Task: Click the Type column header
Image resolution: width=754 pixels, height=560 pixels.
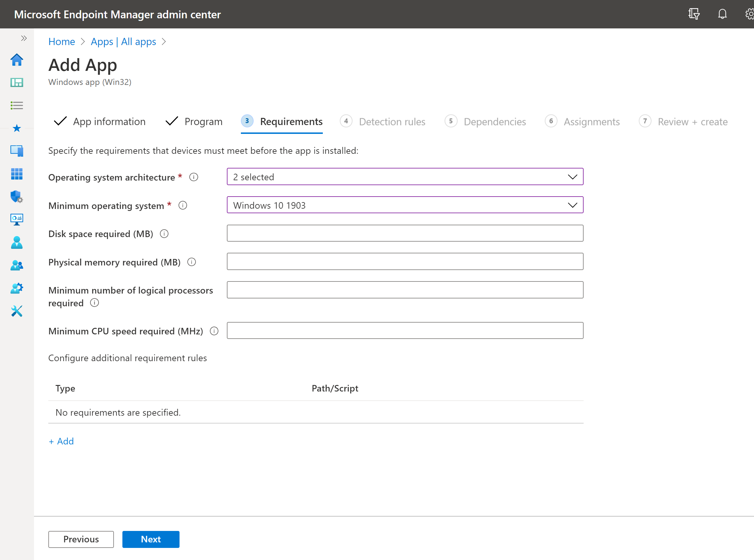Action: (x=65, y=388)
